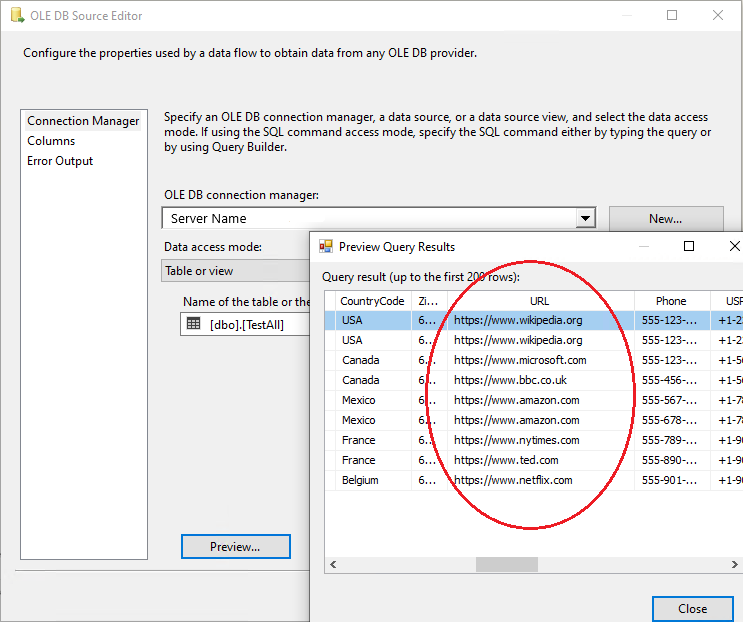Select the row selector for the Belgium row
743x622 pixels.
coord(329,480)
